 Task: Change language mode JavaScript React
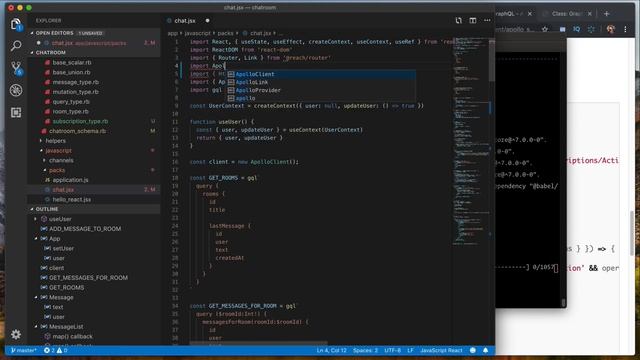pos(441,350)
